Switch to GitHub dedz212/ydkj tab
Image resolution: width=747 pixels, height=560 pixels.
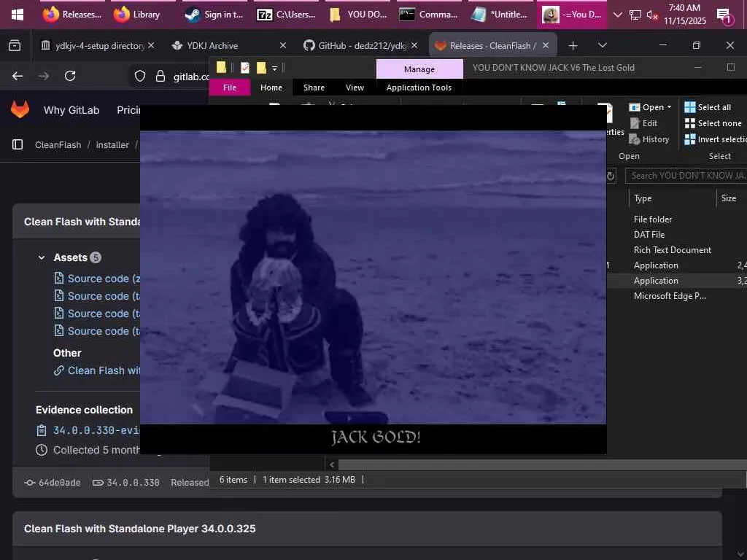point(356,46)
